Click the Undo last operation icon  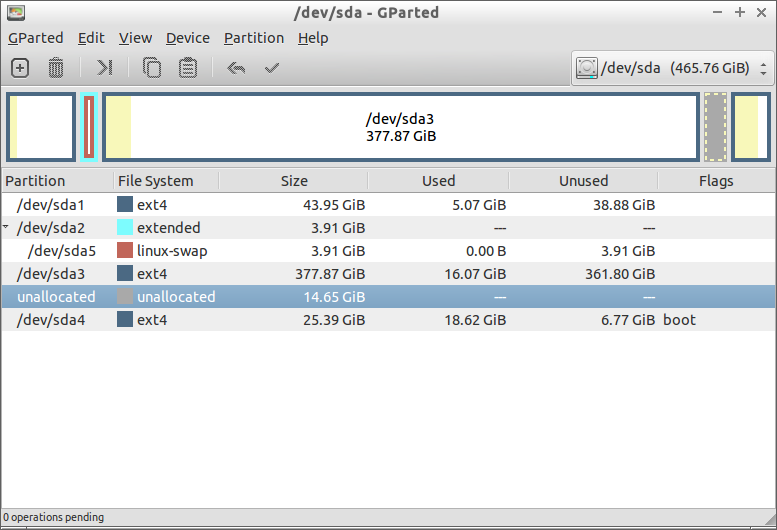pyautogui.click(x=236, y=68)
